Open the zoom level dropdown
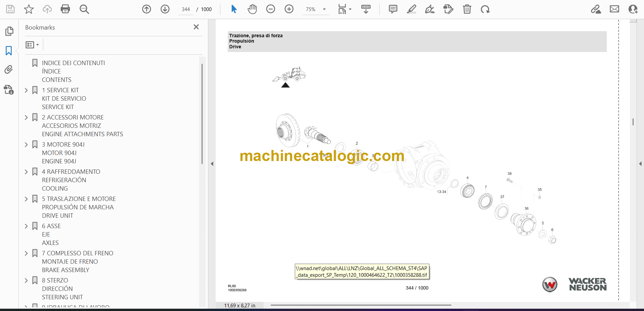Viewport: 644px width, 311px height. tap(324, 9)
